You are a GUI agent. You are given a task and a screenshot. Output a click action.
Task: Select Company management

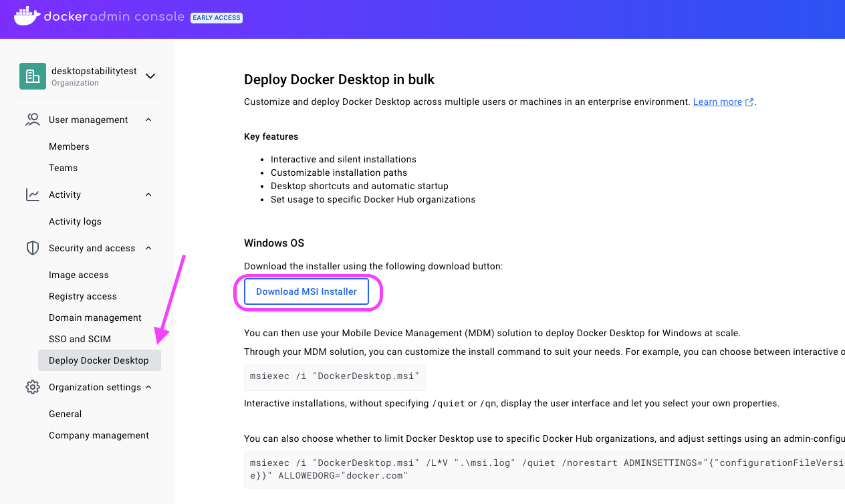[98, 435]
